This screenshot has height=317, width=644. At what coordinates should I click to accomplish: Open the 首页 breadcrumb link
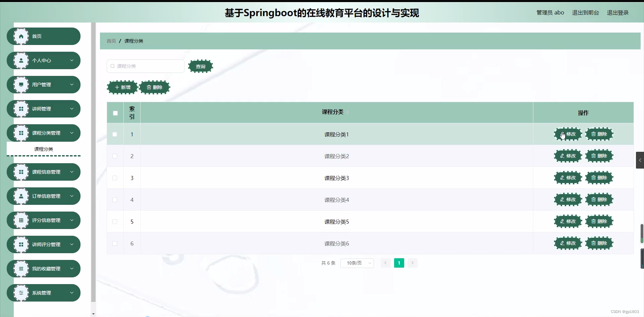111,41
